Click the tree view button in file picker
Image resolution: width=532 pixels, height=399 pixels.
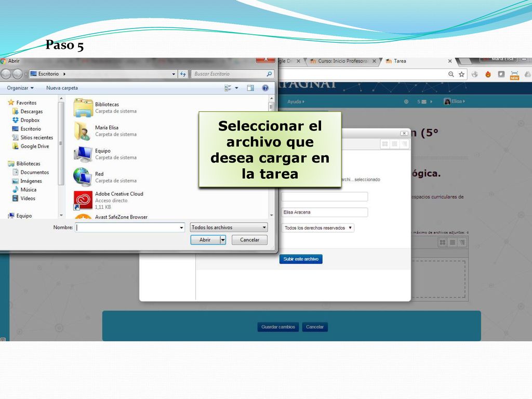(404, 144)
